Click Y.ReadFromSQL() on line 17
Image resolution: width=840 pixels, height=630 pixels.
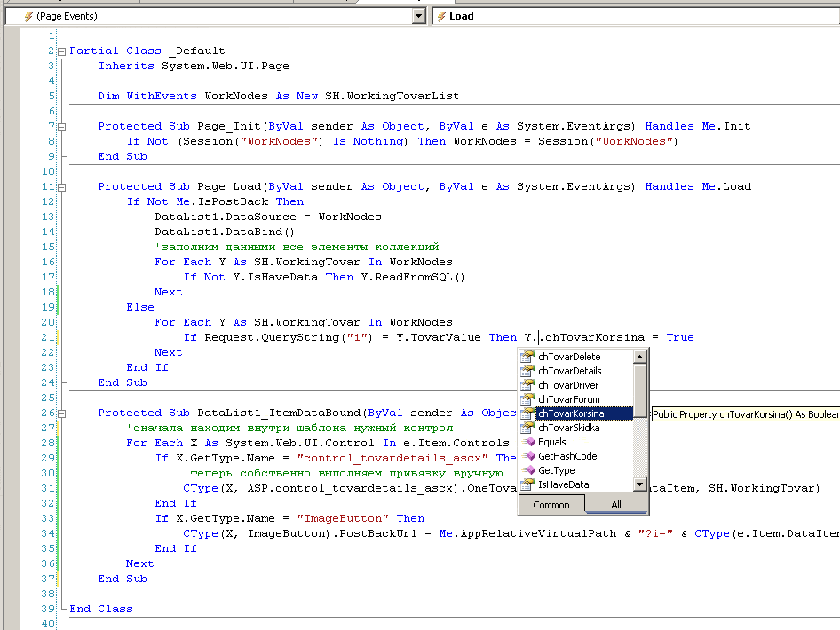(x=413, y=277)
